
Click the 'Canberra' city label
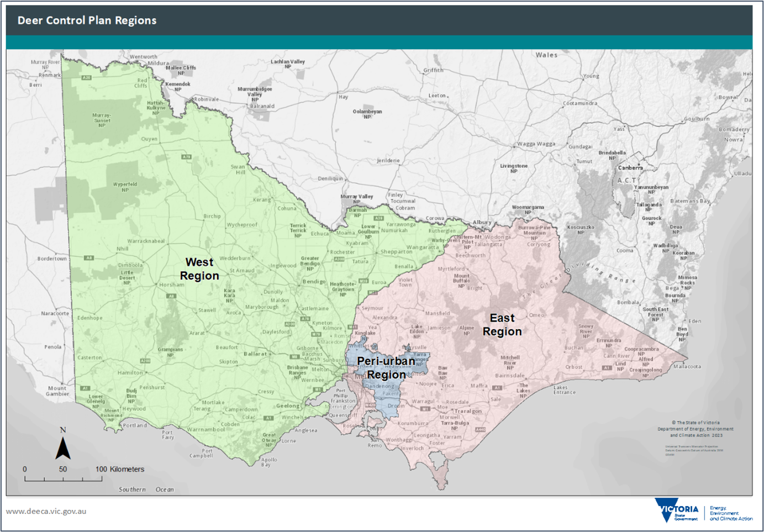630,168
